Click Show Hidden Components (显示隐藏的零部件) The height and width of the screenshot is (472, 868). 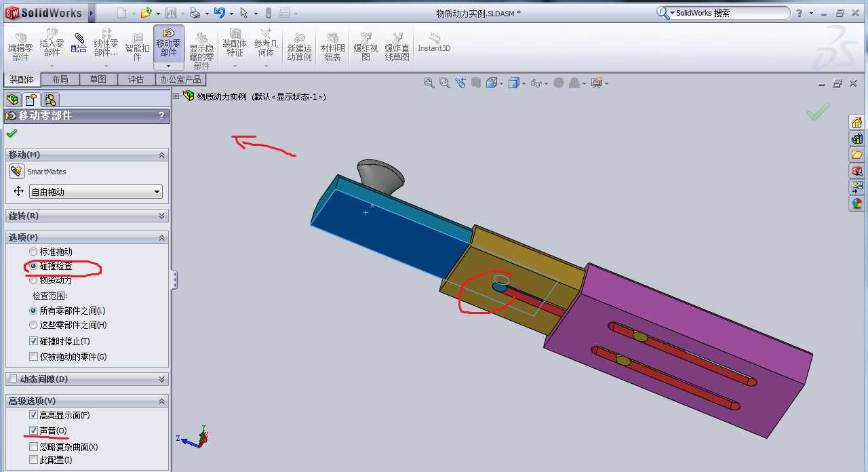[201, 50]
